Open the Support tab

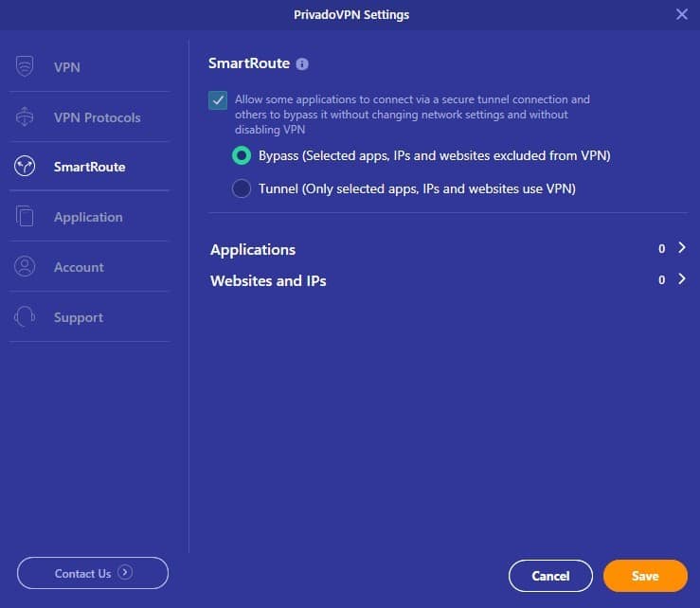[x=89, y=317]
